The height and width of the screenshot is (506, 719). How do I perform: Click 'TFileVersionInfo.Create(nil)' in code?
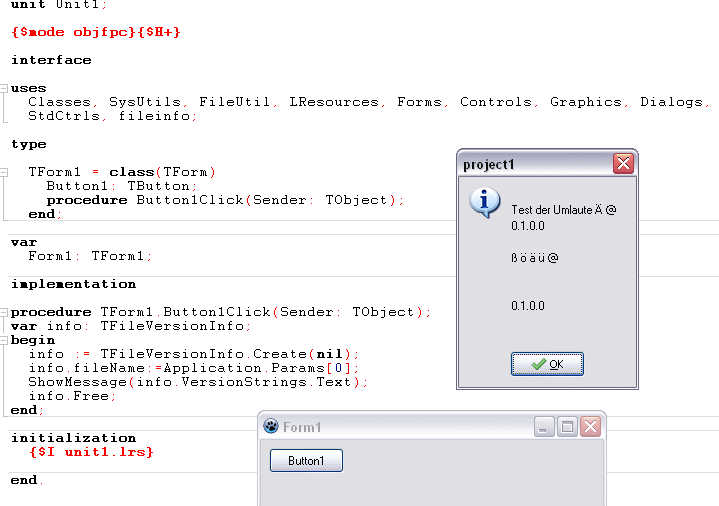[x=226, y=354]
